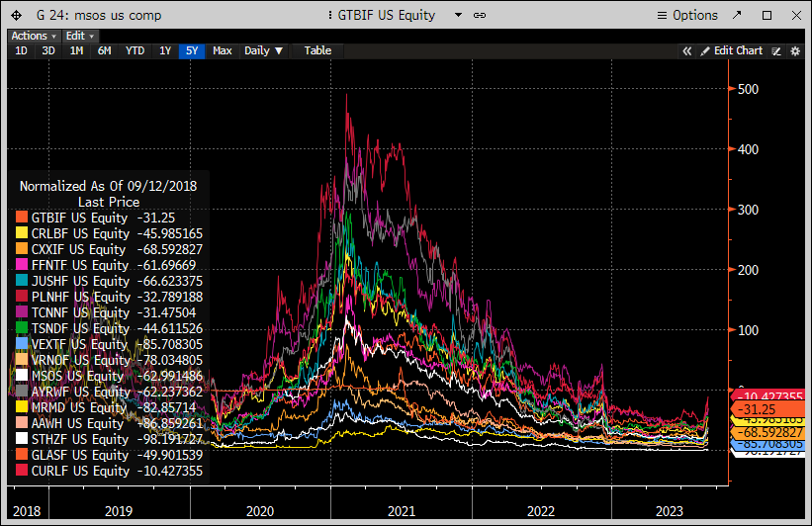The image size is (812, 526).
Task: Open the ticker dropdown arrow in title bar
Action: 458,15
